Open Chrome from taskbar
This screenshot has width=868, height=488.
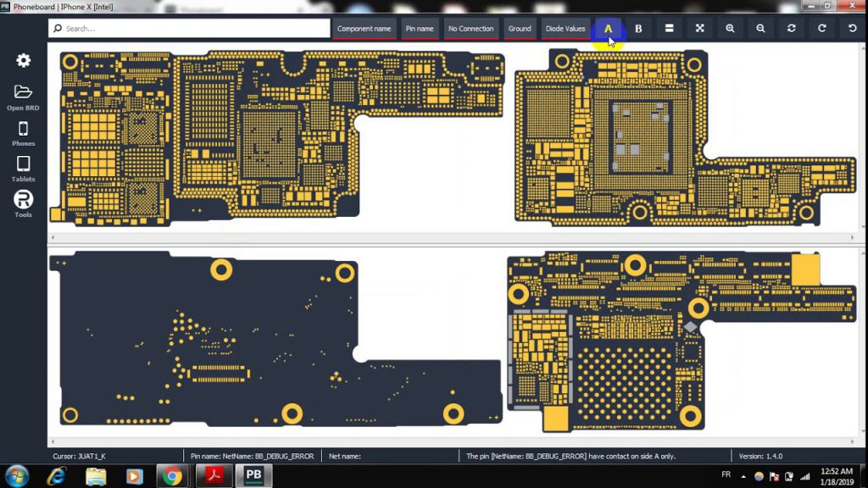point(172,476)
